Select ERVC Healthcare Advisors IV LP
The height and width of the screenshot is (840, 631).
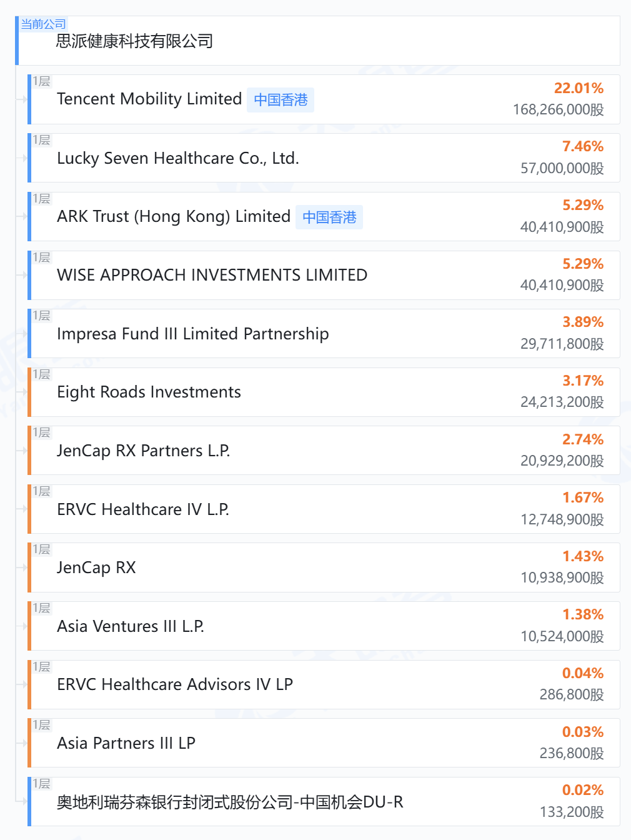point(174,685)
